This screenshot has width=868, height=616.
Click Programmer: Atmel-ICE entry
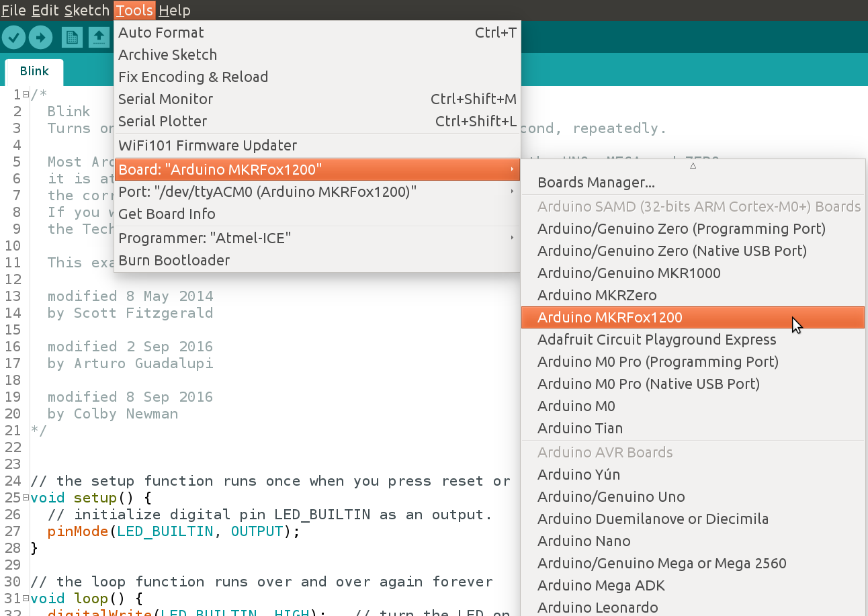coord(317,238)
